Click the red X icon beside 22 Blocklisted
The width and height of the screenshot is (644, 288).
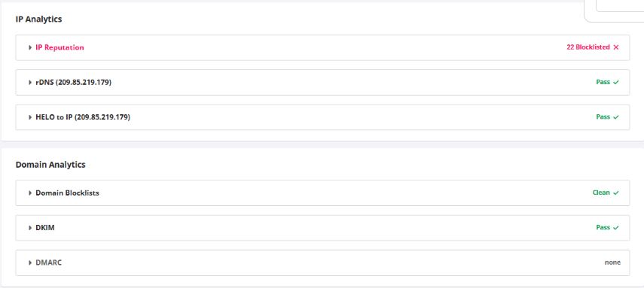[x=615, y=47]
